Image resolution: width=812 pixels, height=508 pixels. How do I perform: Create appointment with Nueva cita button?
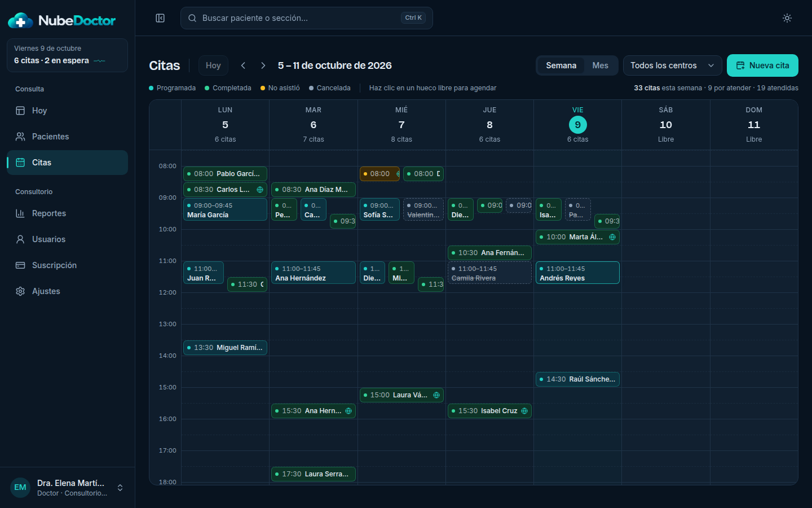click(x=762, y=65)
